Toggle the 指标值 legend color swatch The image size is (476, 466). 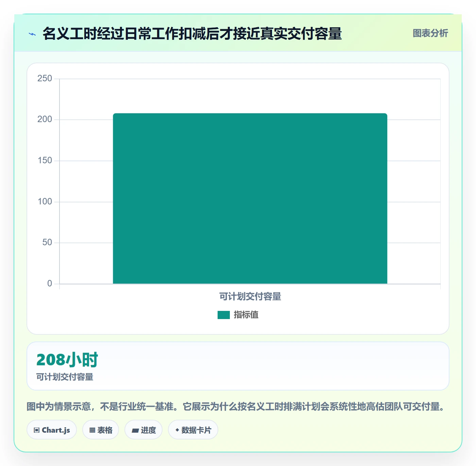tap(224, 315)
